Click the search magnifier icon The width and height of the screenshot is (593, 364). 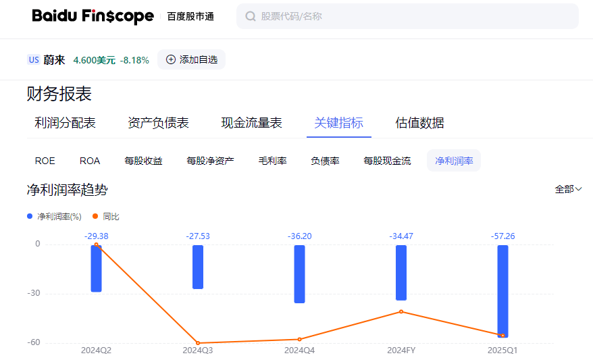251,16
